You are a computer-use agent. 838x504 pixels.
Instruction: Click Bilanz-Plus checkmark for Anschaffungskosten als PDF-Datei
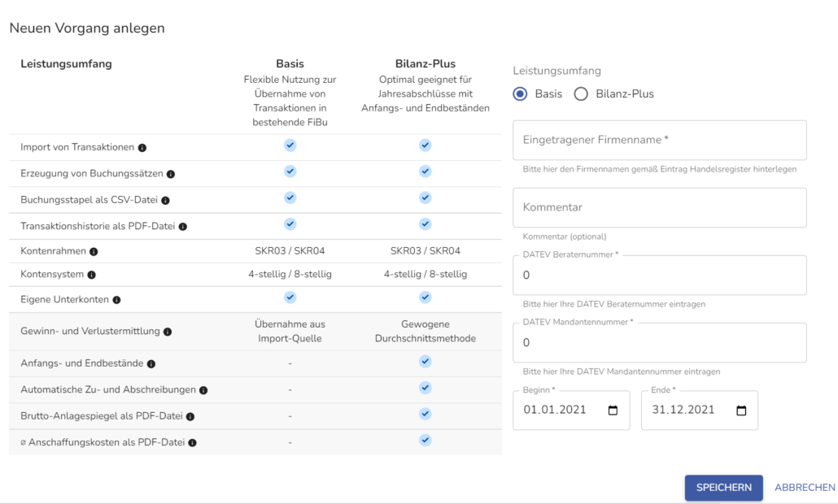[425, 441]
